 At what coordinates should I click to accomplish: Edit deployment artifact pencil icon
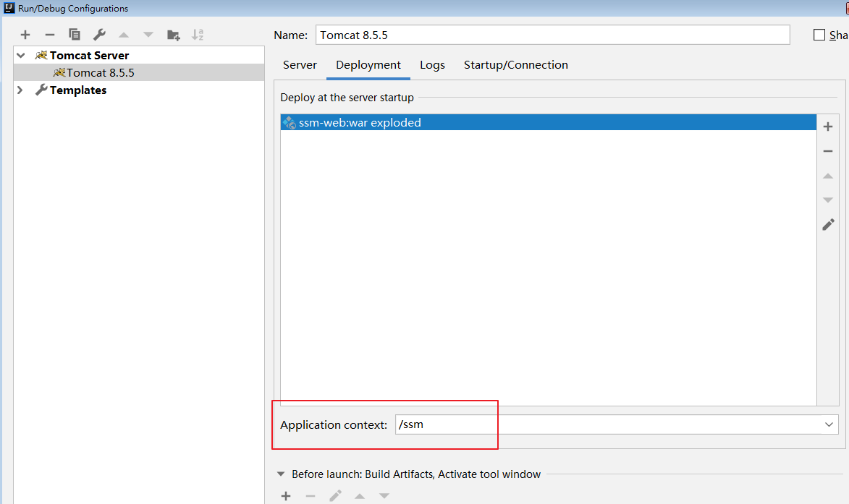[x=829, y=224]
